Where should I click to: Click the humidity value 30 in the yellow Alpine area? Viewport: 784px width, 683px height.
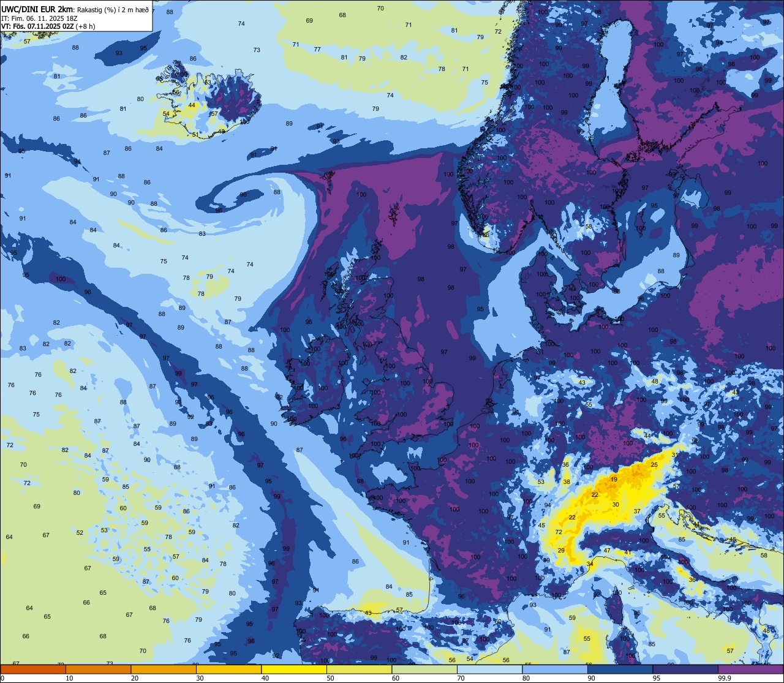pos(616,505)
